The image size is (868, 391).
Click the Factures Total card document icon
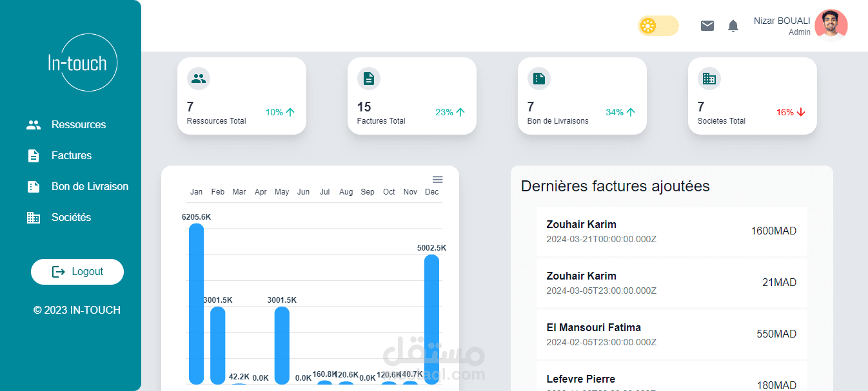369,79
